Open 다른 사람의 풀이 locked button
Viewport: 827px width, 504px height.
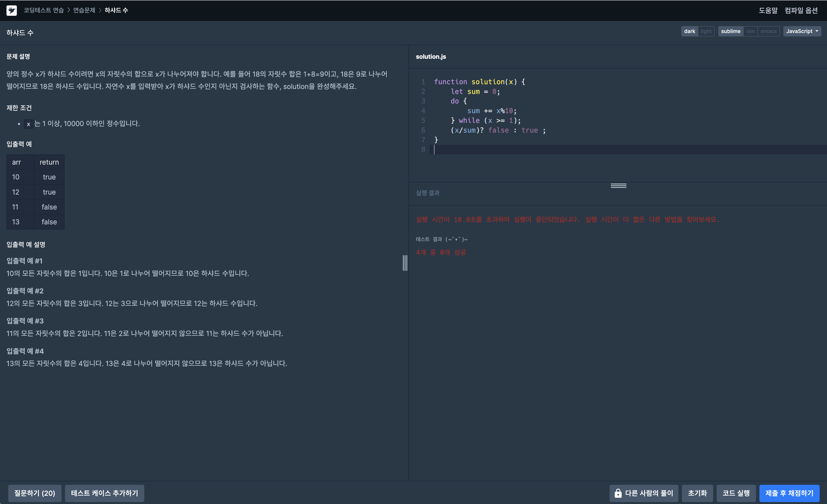(644, 493)
